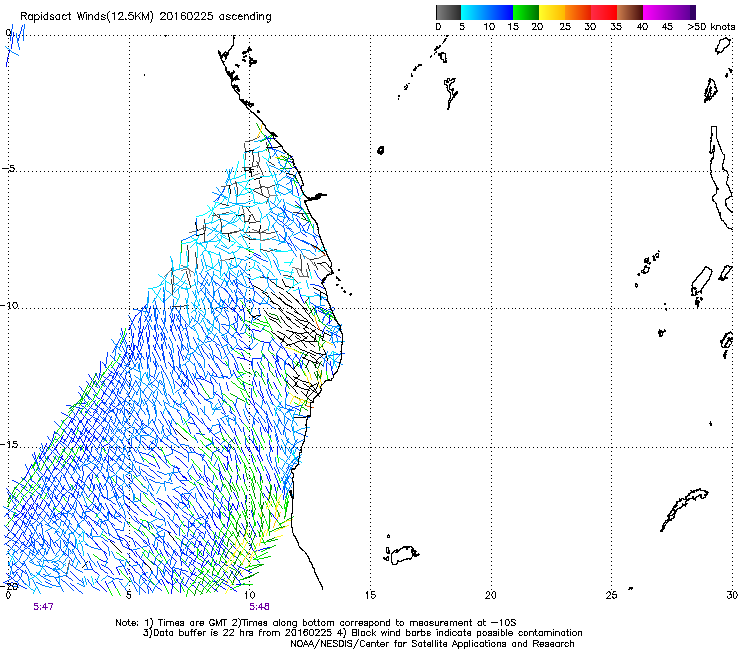Click the cyan-to-blue 5-15 knots legend segment

point(487,12)
